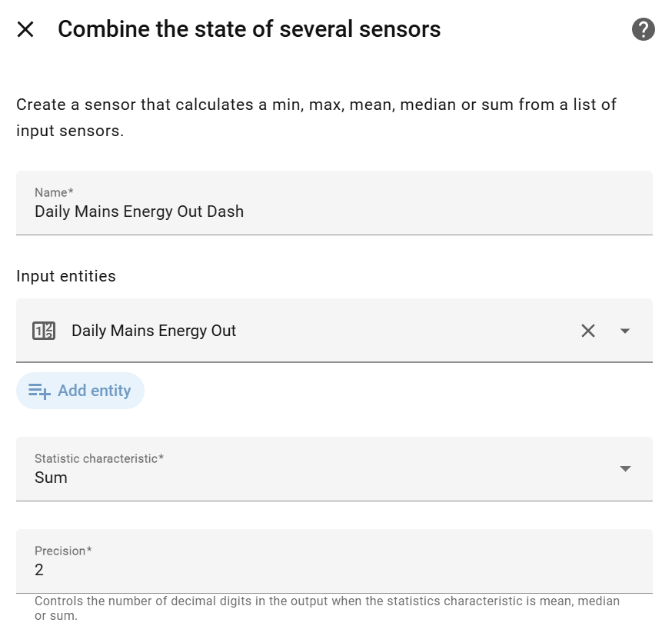Select the Daily Mains Energy Out entity text

[x=154, y=331]
